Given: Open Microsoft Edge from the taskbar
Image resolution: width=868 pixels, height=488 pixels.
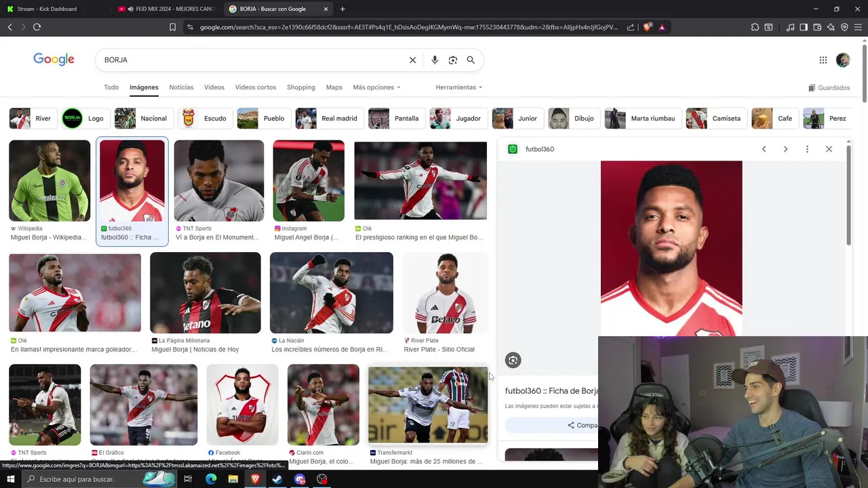Looking at the screenshot, I should click(211, 479).
